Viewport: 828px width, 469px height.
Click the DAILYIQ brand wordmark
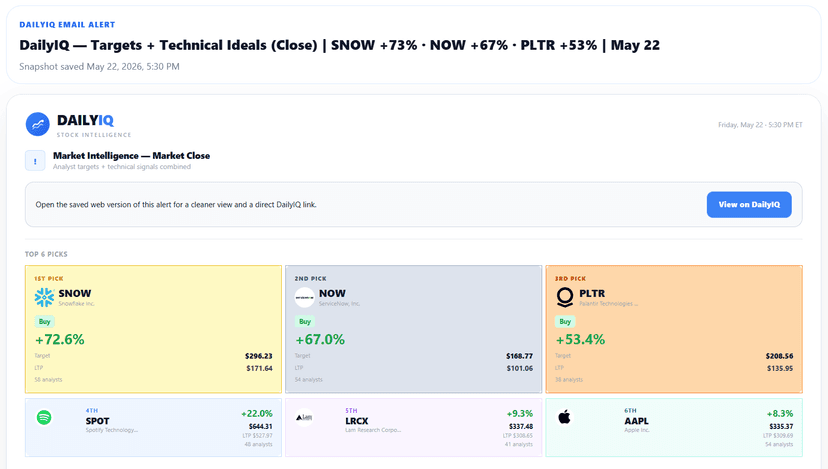[x=85, y=120]
